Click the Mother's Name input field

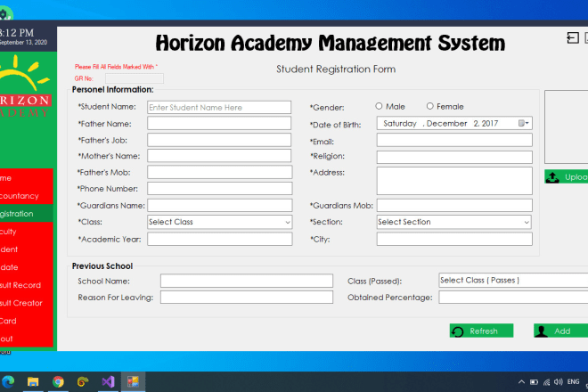click(219, 156)
